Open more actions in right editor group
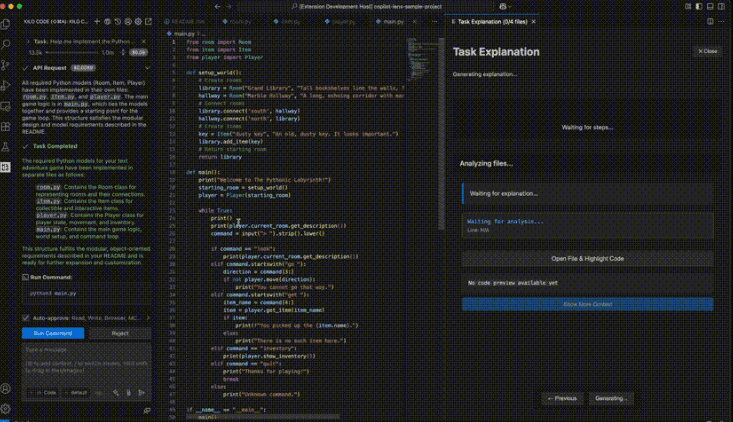Screen dimensions: 733x422 tap(721, 21)
